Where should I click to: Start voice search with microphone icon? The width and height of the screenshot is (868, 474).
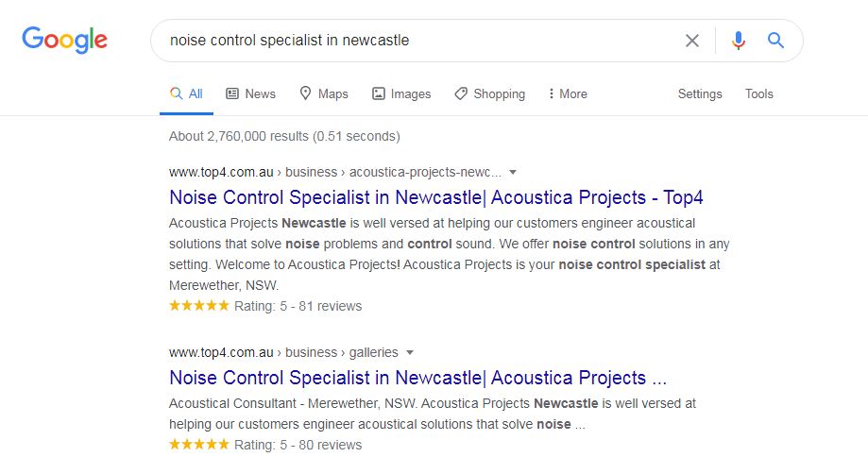(739, 41)
